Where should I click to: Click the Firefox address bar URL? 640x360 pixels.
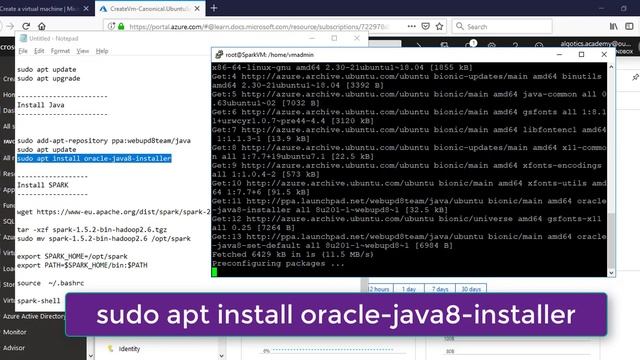click(x=257, y=27)
